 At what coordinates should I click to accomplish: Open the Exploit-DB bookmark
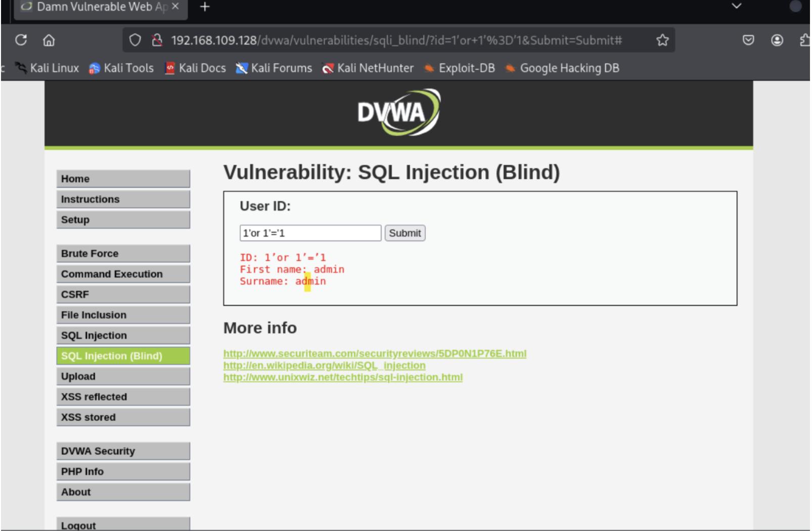point(460,68)
